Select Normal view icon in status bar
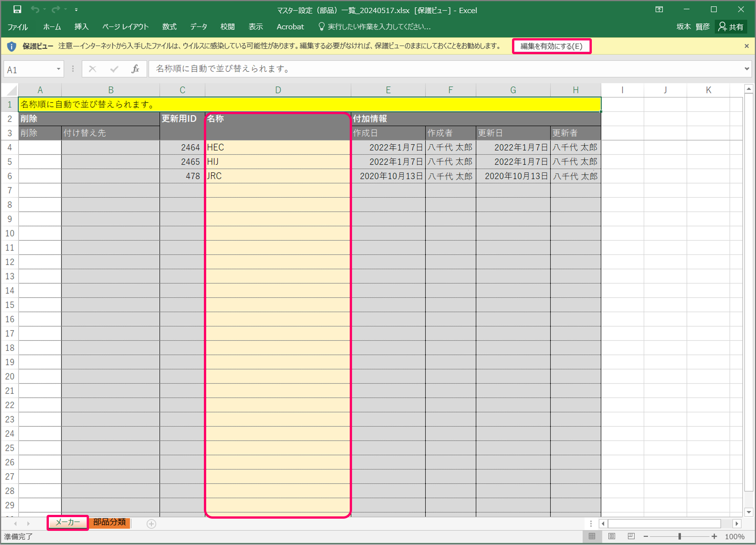756x545 pixels. pyautogui.click(x=592, y=536)
